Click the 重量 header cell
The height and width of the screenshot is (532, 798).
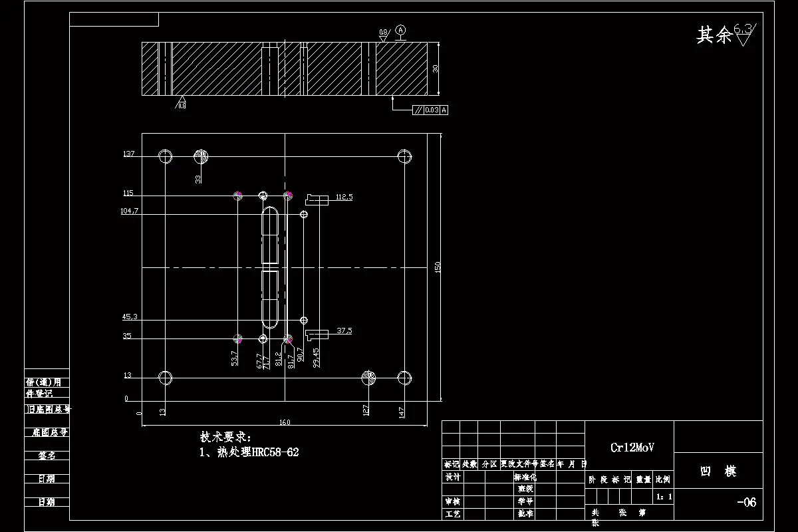click(643, 479)
